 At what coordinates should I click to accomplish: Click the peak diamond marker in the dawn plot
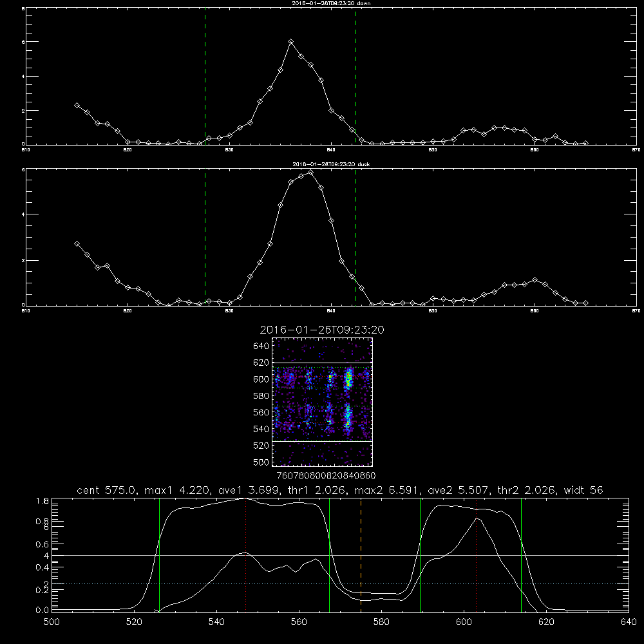point(291,41)
